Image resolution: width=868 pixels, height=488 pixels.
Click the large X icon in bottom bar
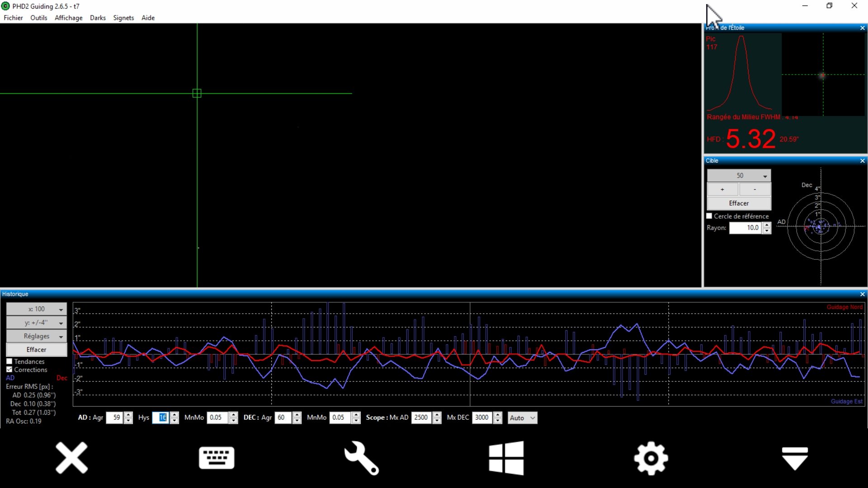click(x=71, y=458)
